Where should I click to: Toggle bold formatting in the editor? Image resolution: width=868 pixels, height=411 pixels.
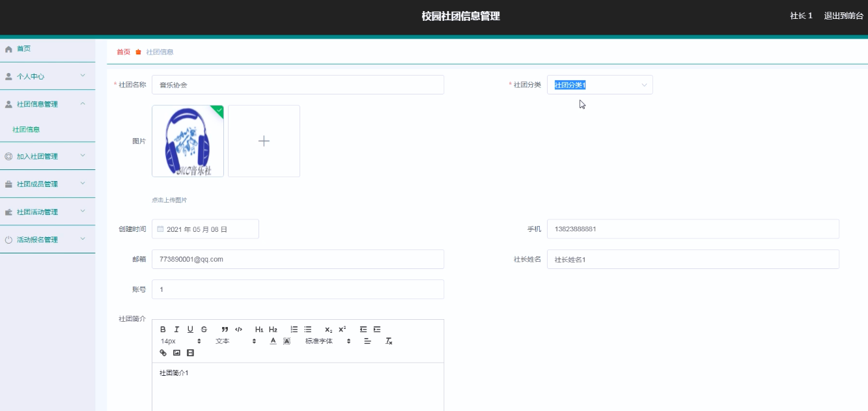tap(163, 330)
